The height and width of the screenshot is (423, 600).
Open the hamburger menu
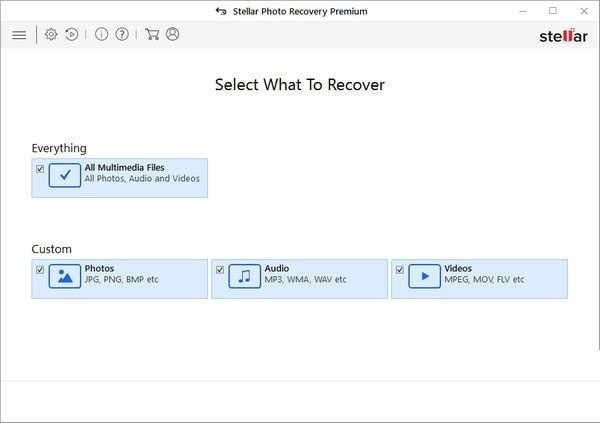pyautogui.click(x=19, y=35)
